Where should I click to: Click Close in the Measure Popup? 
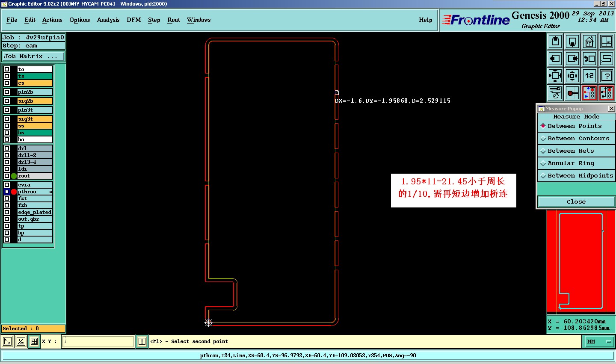tap(576, 202)
